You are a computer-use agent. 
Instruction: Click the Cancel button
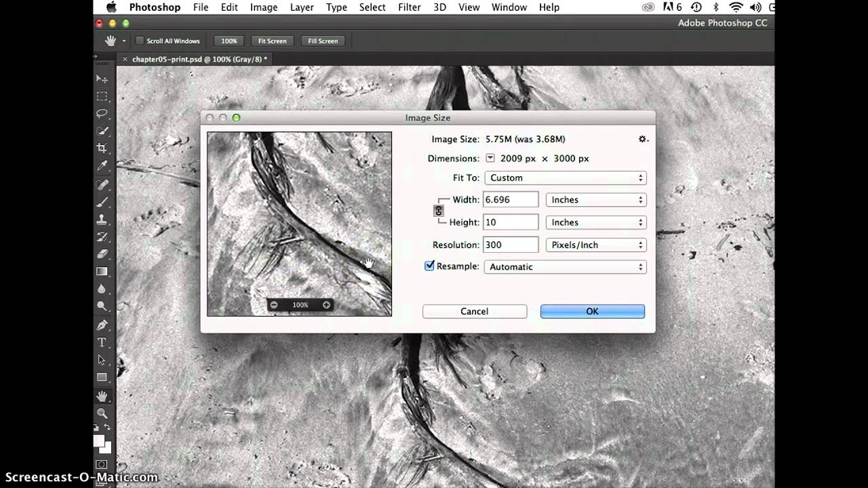tap(475, 311)
